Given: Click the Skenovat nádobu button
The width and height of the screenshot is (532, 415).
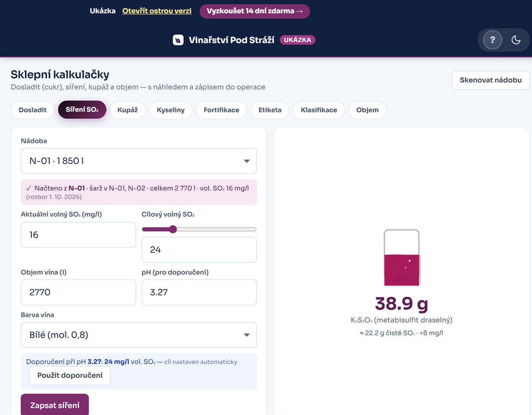Looking at the screenshot, I should coord(490,80).
